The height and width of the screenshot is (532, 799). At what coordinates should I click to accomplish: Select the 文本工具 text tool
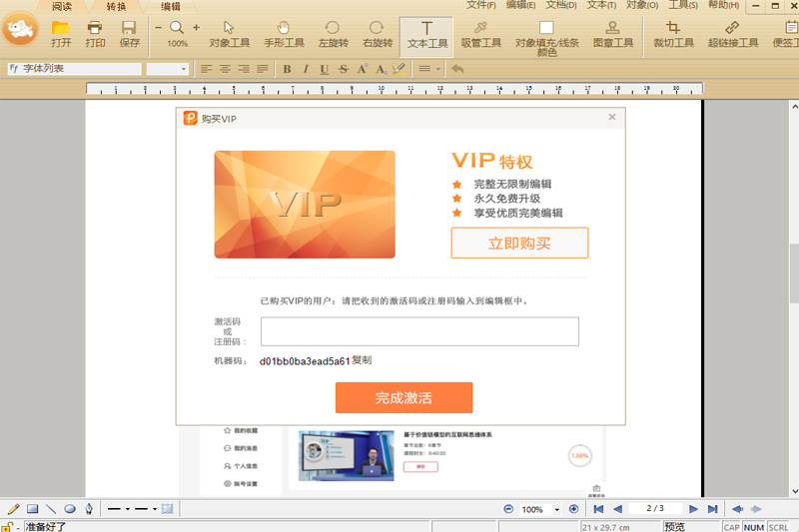click(427, 34)
